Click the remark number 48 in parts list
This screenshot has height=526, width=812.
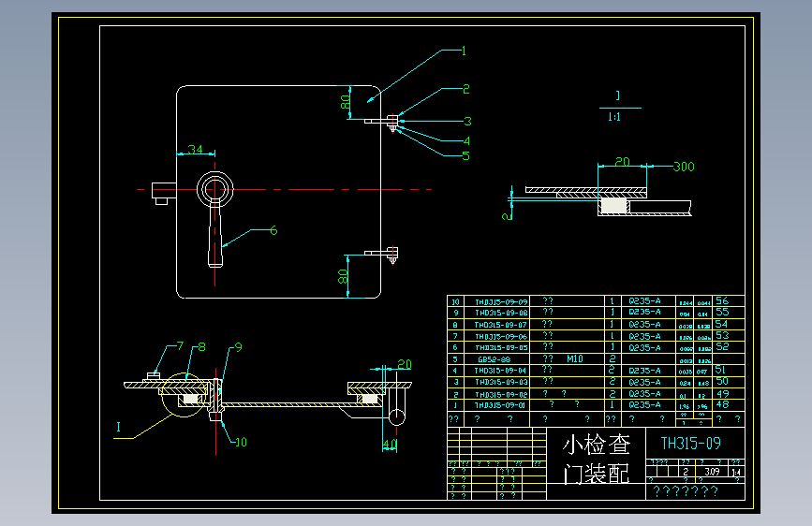(722, 405)
